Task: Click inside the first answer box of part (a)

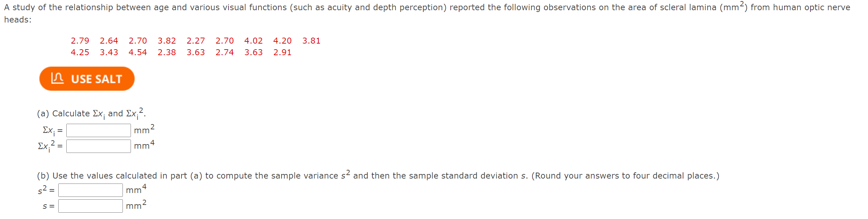Action: coord(98,130)
